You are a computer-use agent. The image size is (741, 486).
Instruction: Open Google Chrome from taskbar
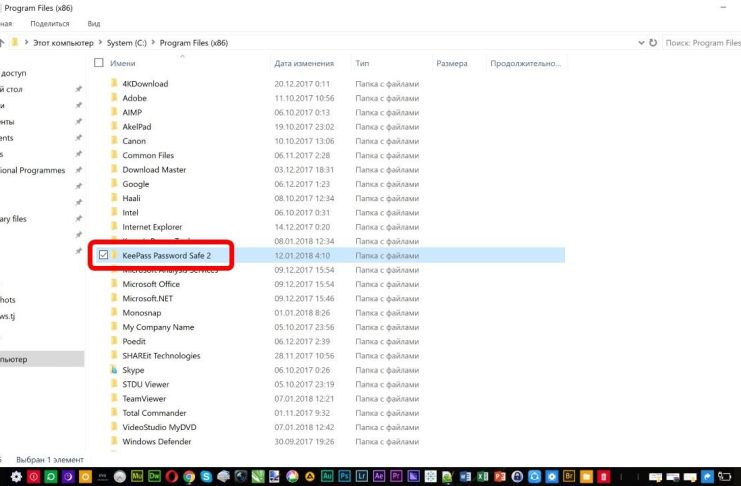[x=189, y=477]
